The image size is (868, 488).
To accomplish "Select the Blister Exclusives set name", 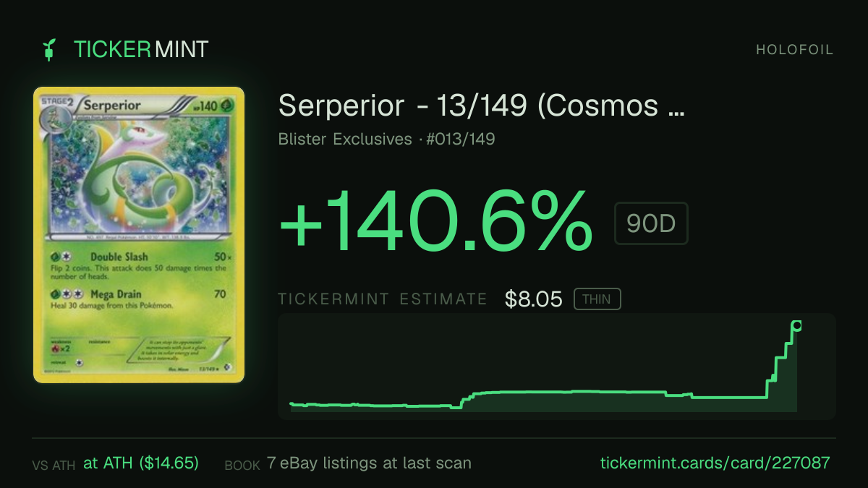I will click(345, 139).
